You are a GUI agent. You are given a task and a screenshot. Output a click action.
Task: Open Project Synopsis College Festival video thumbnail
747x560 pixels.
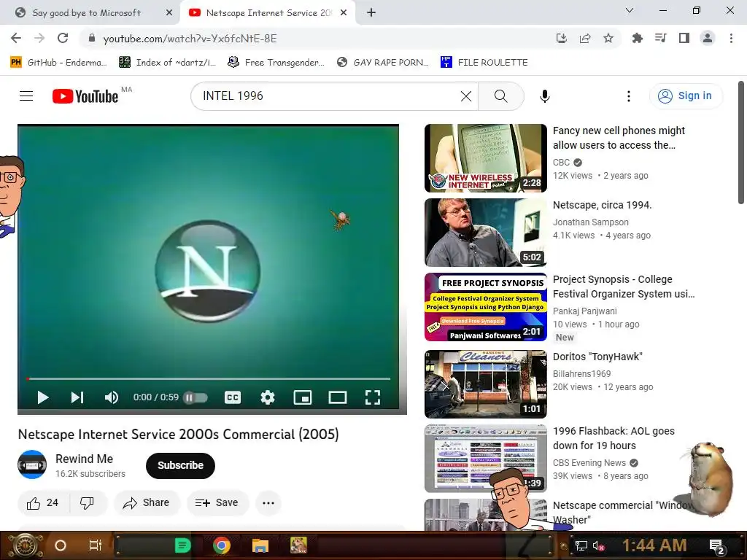485,307
